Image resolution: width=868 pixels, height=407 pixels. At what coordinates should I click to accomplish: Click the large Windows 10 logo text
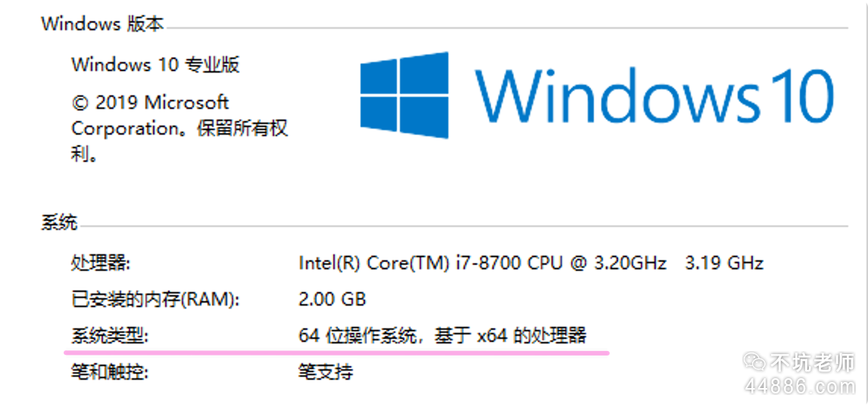[x=654, y=95]
